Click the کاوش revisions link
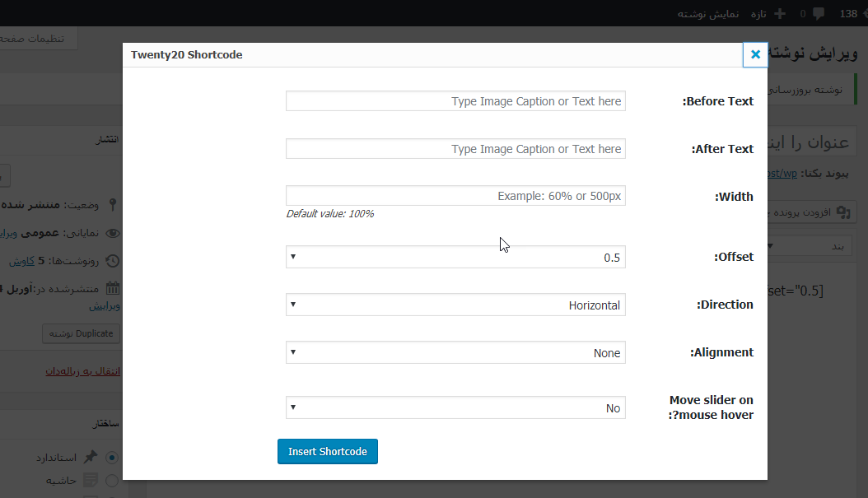This screenshot has width=868, height=498. pos(21,261)
